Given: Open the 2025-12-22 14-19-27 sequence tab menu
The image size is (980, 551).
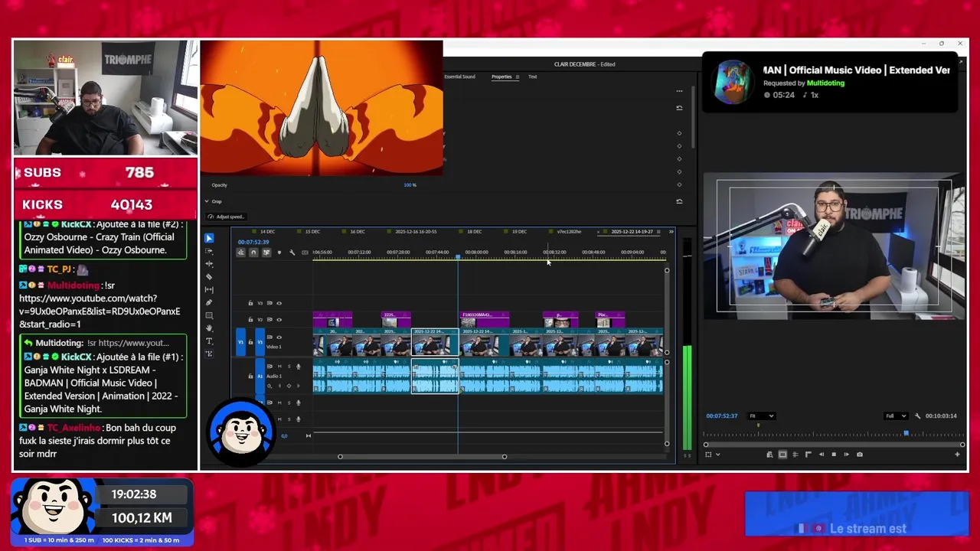Looking at the screenshot, I should pyautogui.click(x=658, y=232).
